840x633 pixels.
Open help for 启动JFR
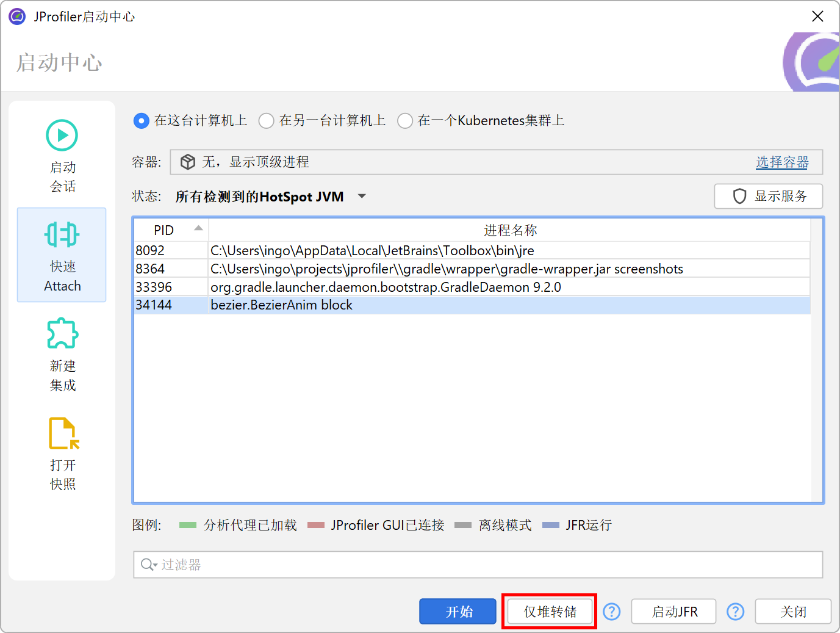coord(736,612)
